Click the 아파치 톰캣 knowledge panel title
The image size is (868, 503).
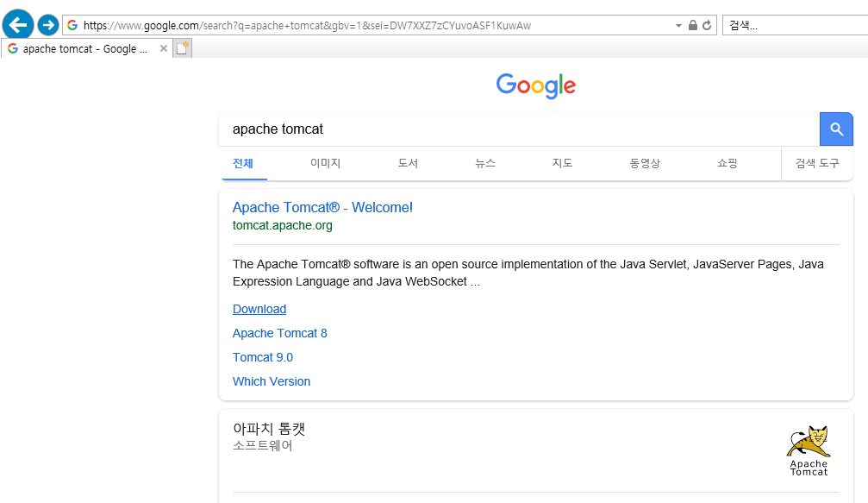coord(269,429)
